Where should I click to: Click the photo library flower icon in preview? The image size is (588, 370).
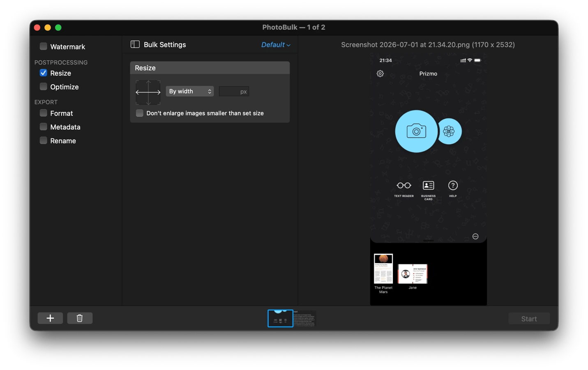click(449, 131)
